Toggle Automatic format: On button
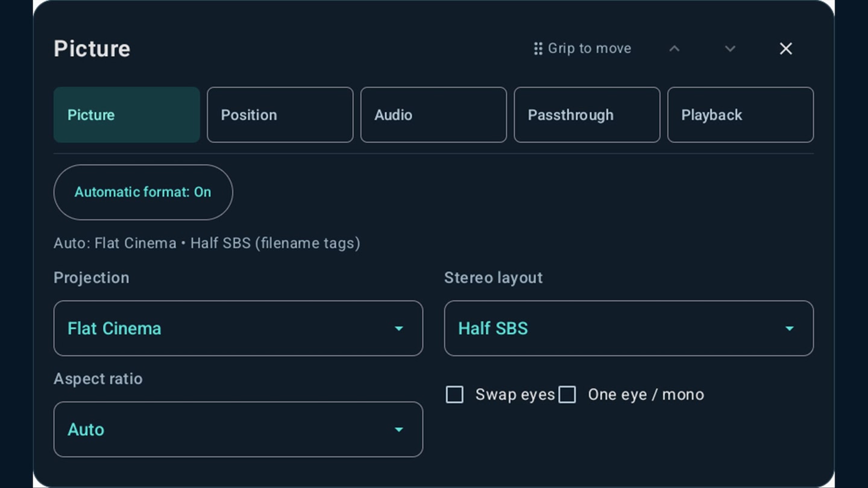This screenshot has height=488, width=868. [143, 192]
